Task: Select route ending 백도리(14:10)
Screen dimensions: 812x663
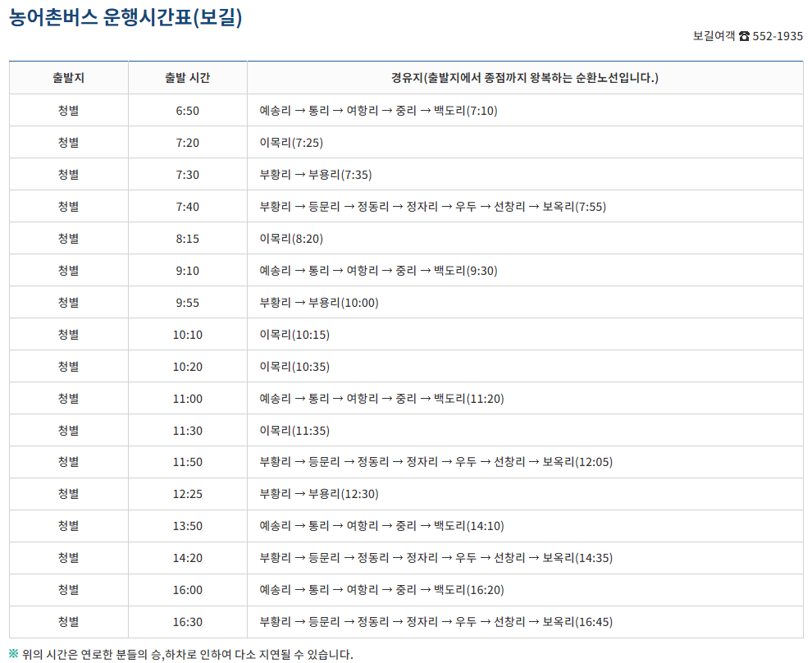Action: 381,526
